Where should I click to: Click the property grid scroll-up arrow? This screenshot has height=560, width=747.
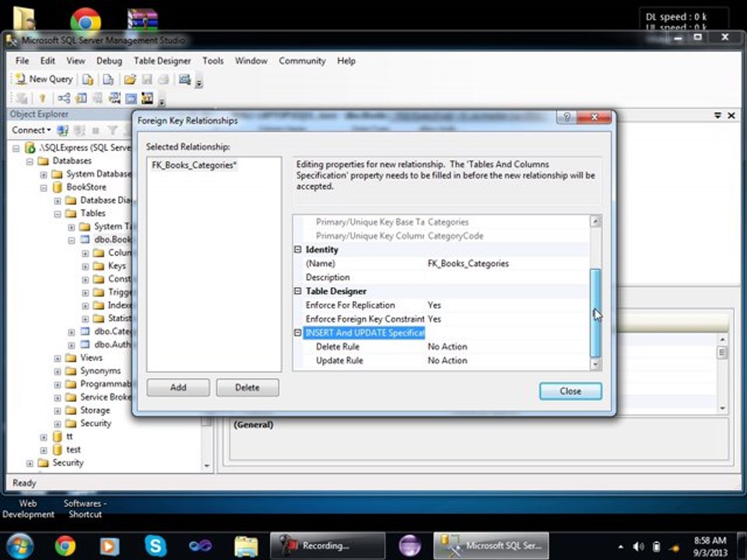click(595, 221)
